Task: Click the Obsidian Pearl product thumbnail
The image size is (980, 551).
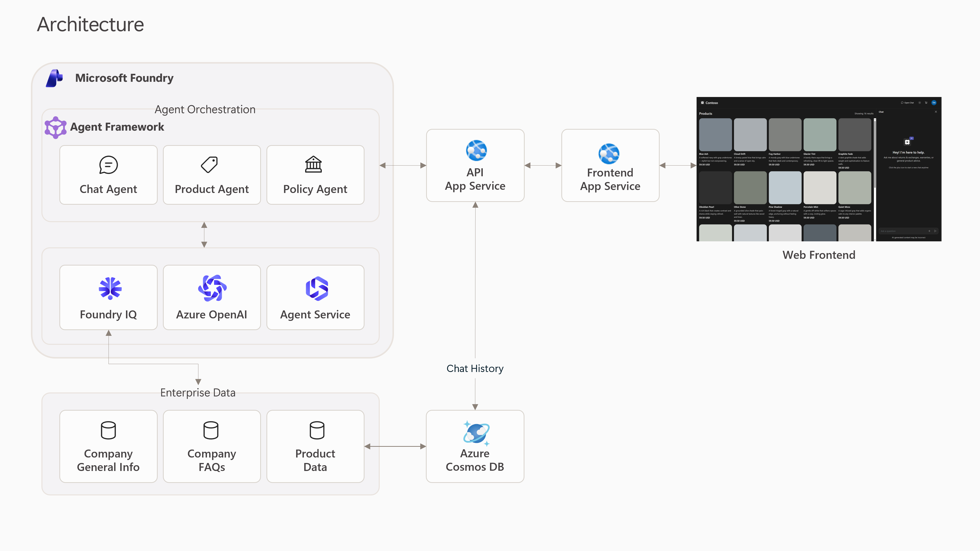Action: (x=715, y=188)
